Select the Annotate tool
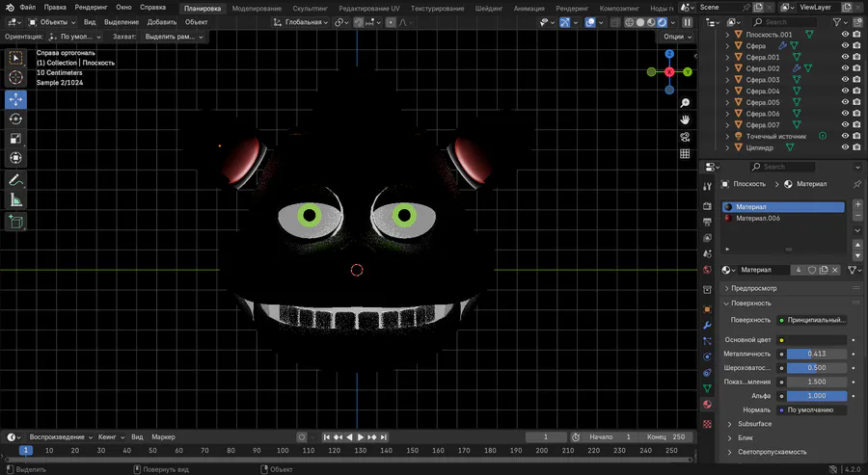Screen dimensions: 868x475 [x=15, y=180]
